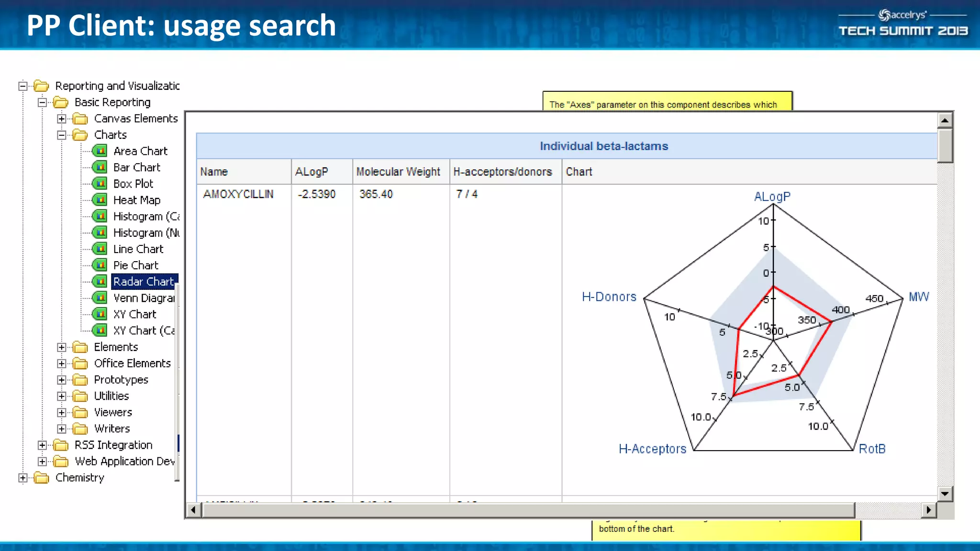The width and height of the screenshot is (980, 551).
Task: Click the Bar Chart component icon
Action: (x=100, y=167)
